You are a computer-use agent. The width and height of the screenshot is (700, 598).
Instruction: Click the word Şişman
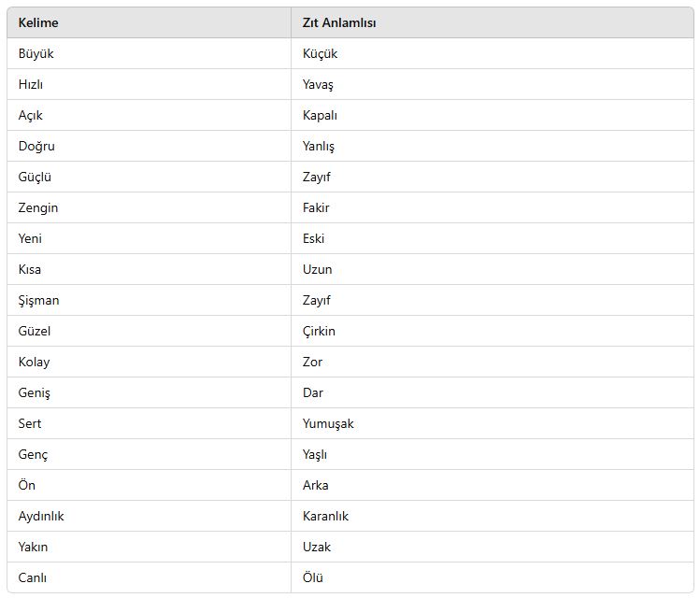(x=38, y=301)
